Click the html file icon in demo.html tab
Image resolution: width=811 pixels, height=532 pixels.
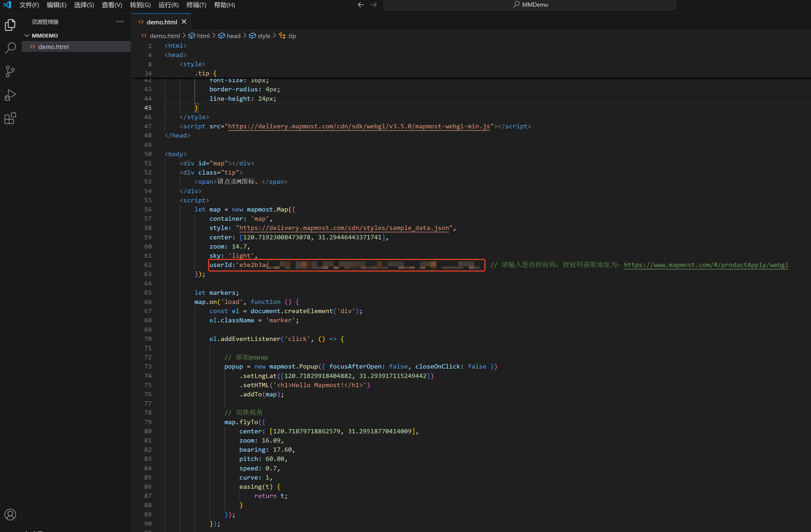141,22
